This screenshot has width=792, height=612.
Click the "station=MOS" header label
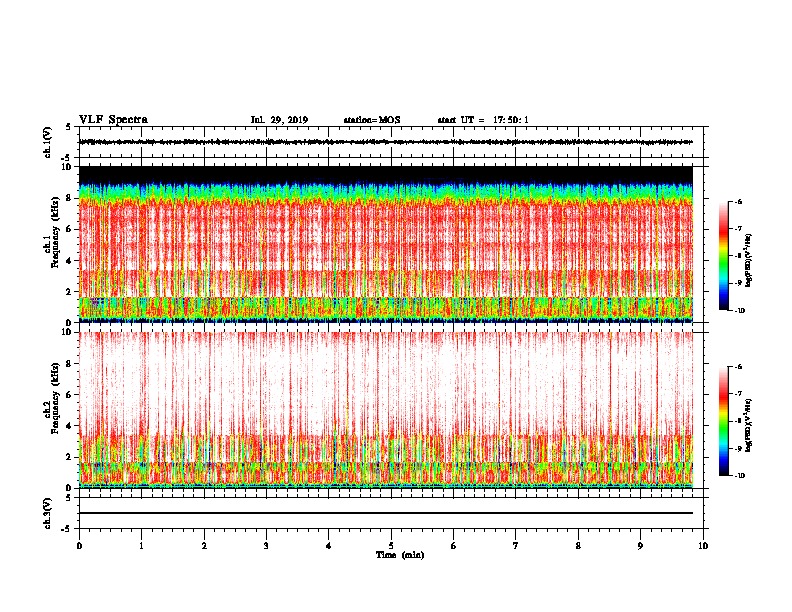[372, 120]
